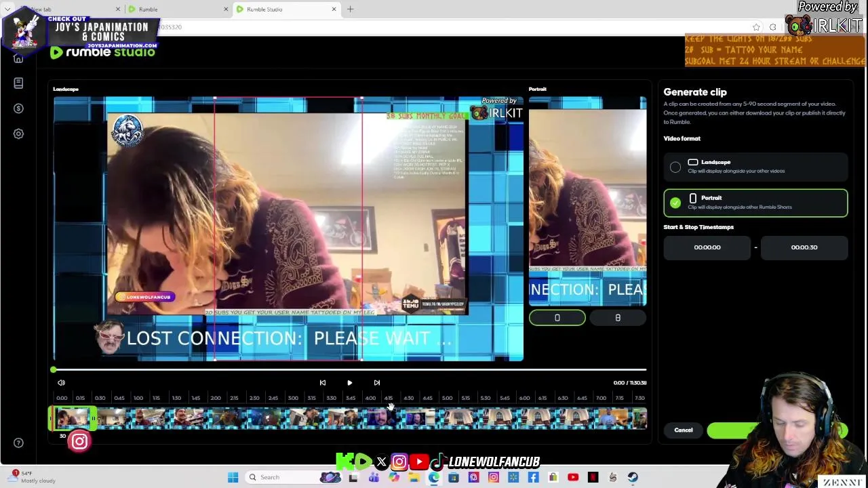Select the second portrait layout button
The height and width of the screenshot is (488, 868).
click(618, 318)
